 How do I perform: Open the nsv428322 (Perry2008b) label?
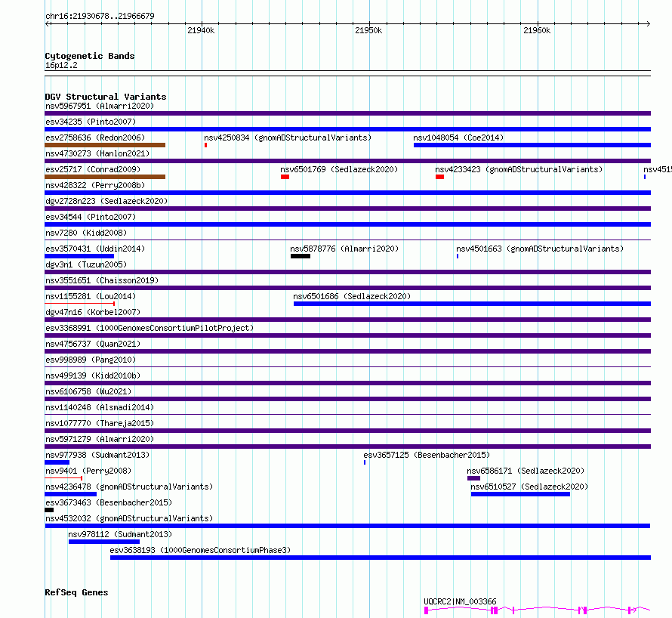pos(95,185)
